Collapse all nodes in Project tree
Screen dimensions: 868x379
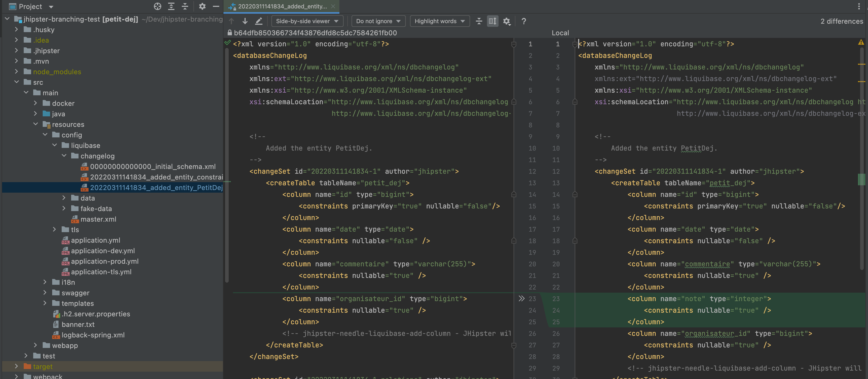click(x=185, y=6)
